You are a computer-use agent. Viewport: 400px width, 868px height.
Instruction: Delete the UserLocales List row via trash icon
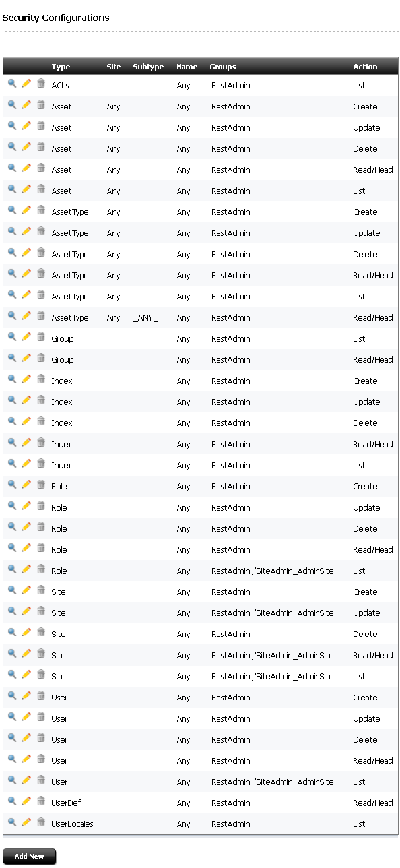[x=41, y=822]
